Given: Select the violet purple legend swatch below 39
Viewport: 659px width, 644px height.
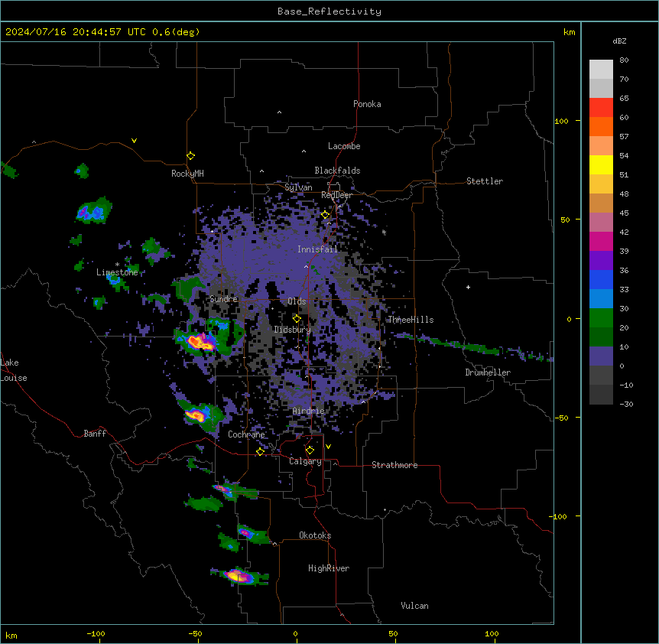Looking at the screenshot, I should 601,261.
